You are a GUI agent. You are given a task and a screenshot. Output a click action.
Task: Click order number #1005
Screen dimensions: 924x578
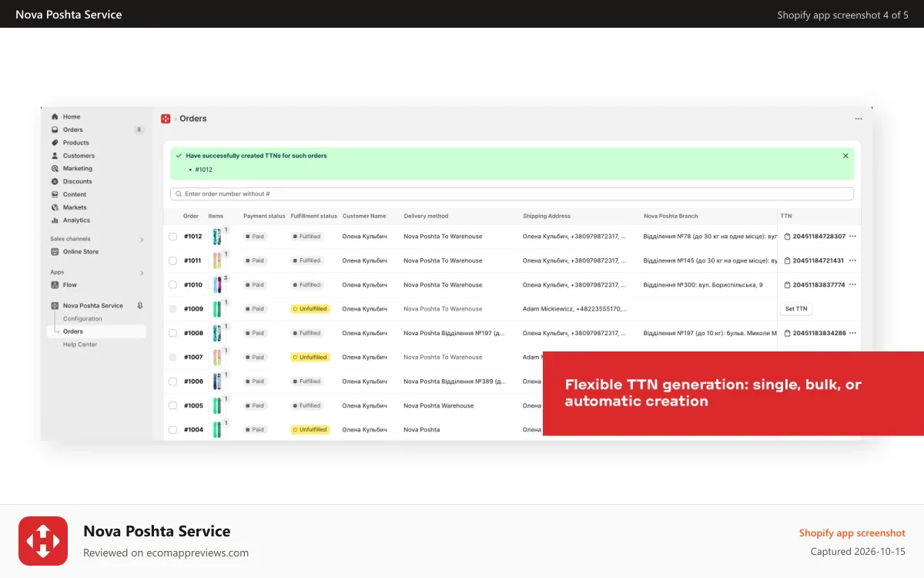point(193,405)
